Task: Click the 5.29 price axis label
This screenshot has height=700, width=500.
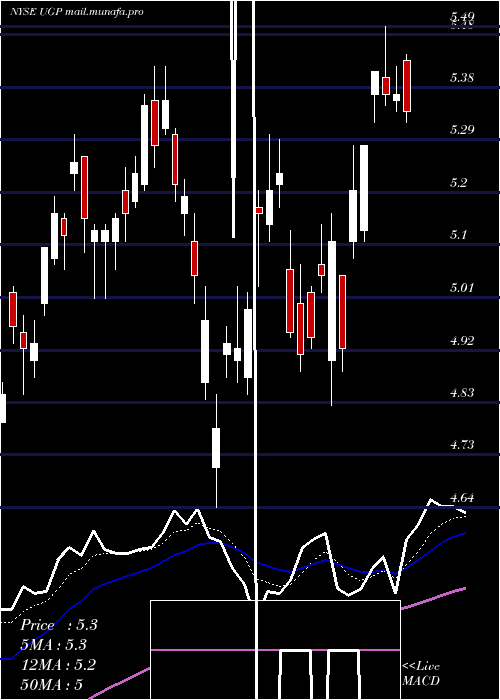Action: pyautogui.click(x=462, y=130)
